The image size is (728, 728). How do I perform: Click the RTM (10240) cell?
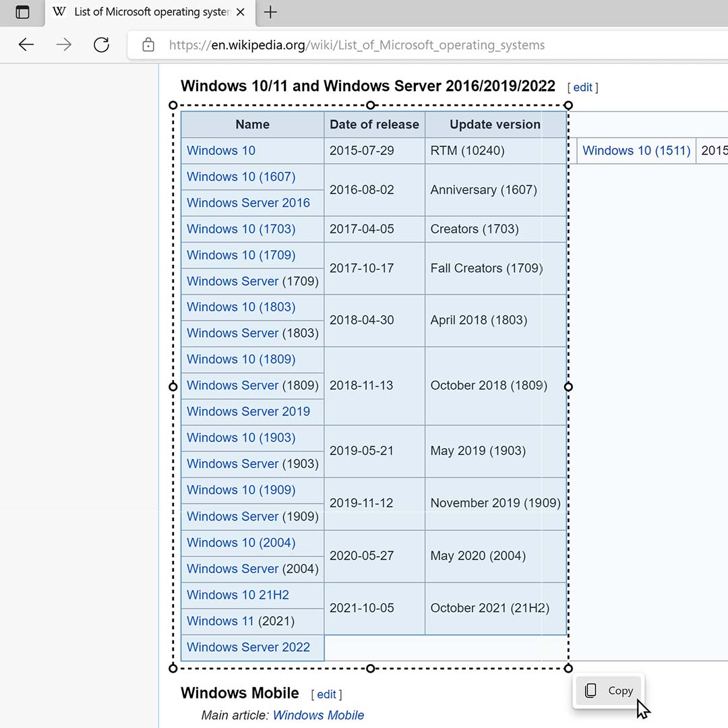tap(495, 150)
